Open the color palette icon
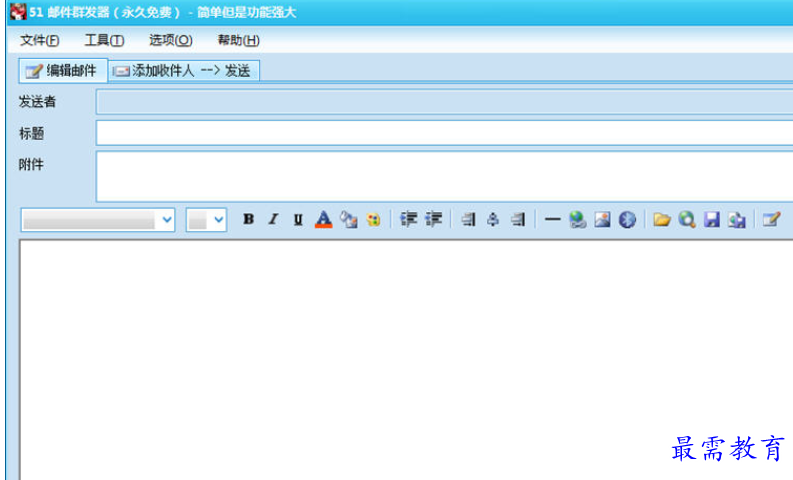 pos(373,220)
